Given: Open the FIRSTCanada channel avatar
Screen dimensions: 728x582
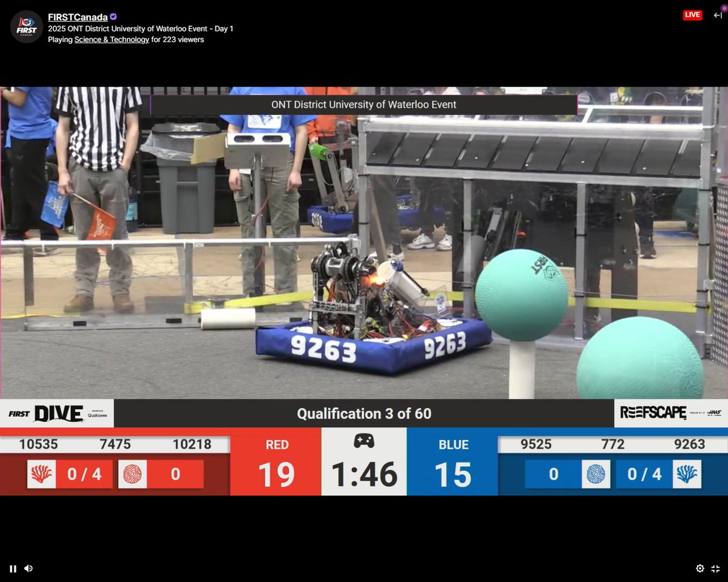Looking at the screenshot, I should pos(26,27).
